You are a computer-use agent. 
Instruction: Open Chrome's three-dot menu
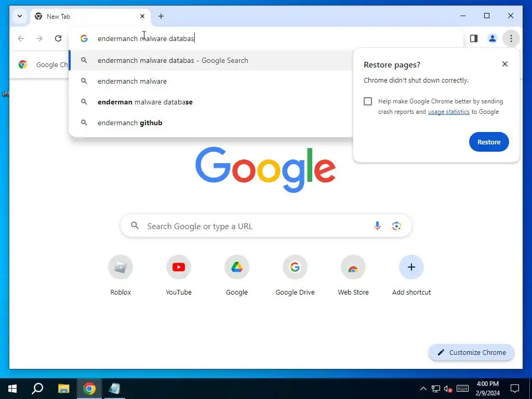coord(511,38)
